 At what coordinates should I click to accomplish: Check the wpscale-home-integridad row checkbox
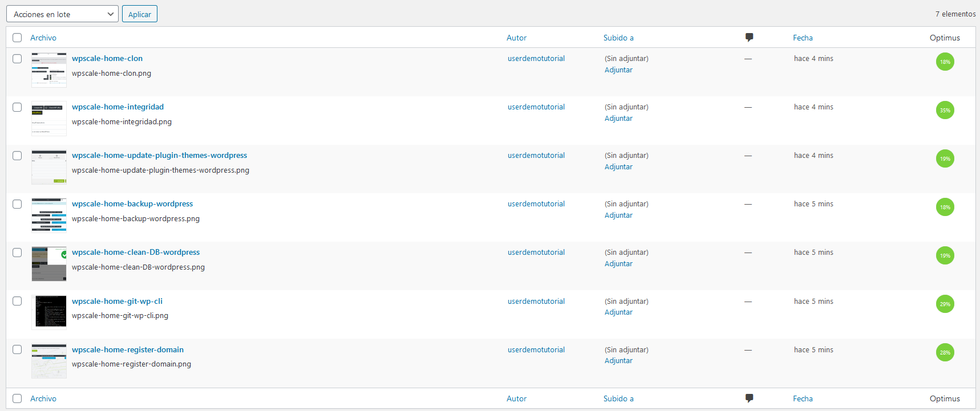[17, 107]
